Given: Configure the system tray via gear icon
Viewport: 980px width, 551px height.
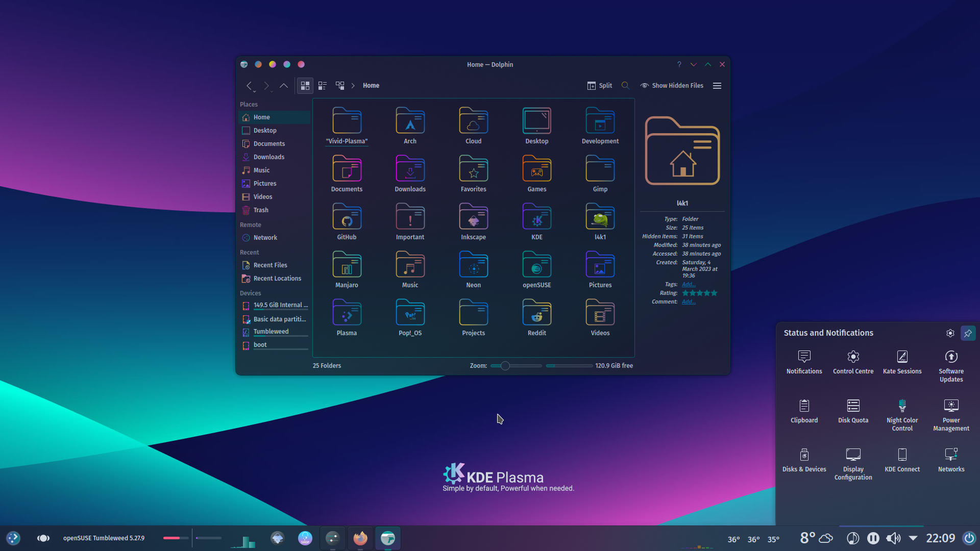Looking at the screenshot, I should click(950, 333).
